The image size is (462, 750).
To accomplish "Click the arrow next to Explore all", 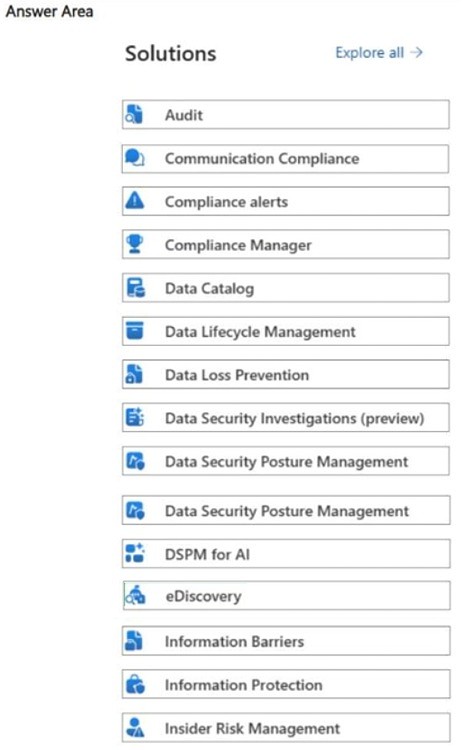I will [417, 52].
